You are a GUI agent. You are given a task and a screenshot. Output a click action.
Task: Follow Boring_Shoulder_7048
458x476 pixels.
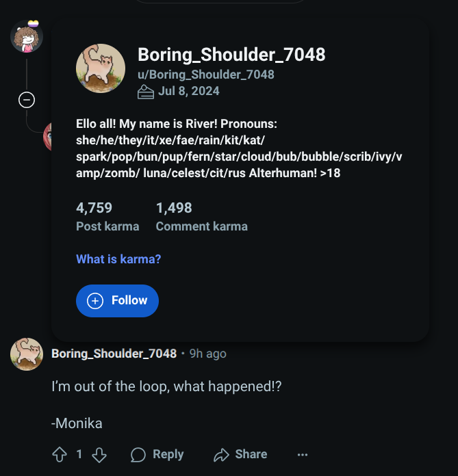pyautogui.click(x=117, y=301)
